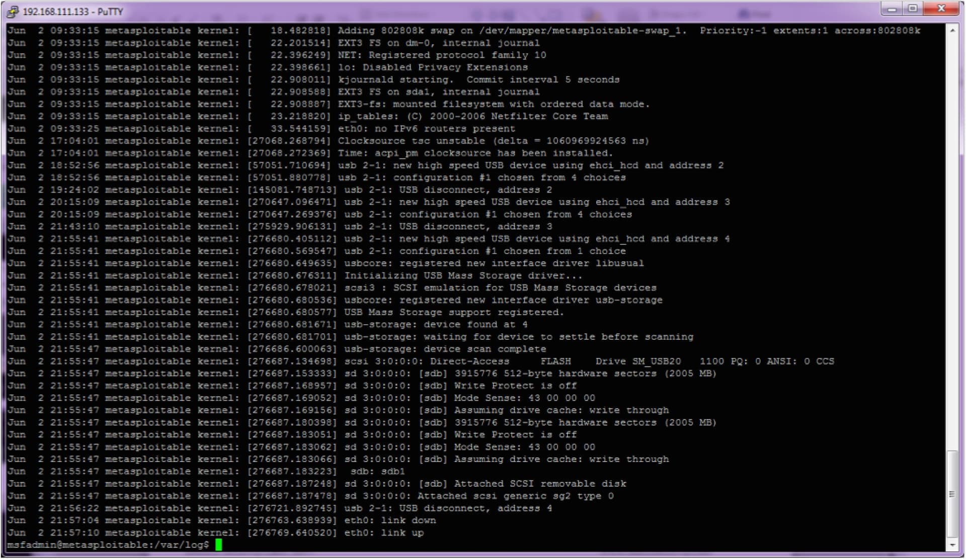Image resolution: width=966 pixels, height=560 pixels.
Task: Click the sdb: sdb1 partition line
Action: pos(382,471)
